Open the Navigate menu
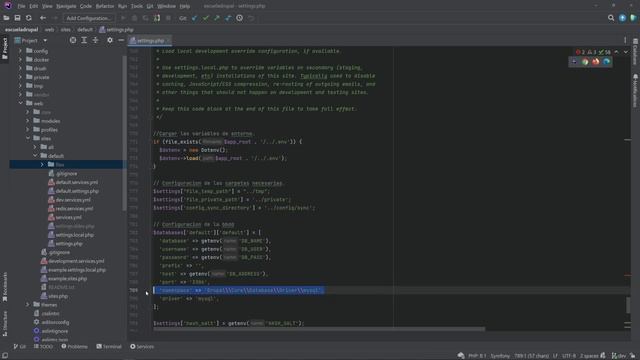Viewport: 640px width, 360px height. [x=66, y=6]
